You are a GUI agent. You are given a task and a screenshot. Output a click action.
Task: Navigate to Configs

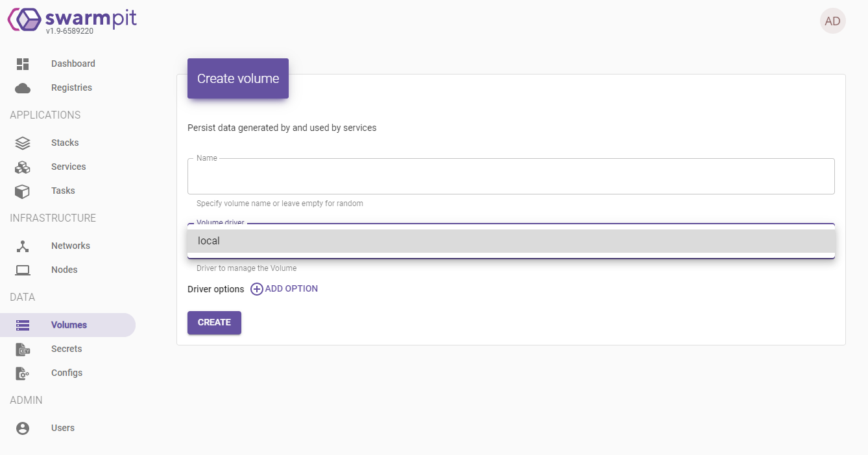67,373
